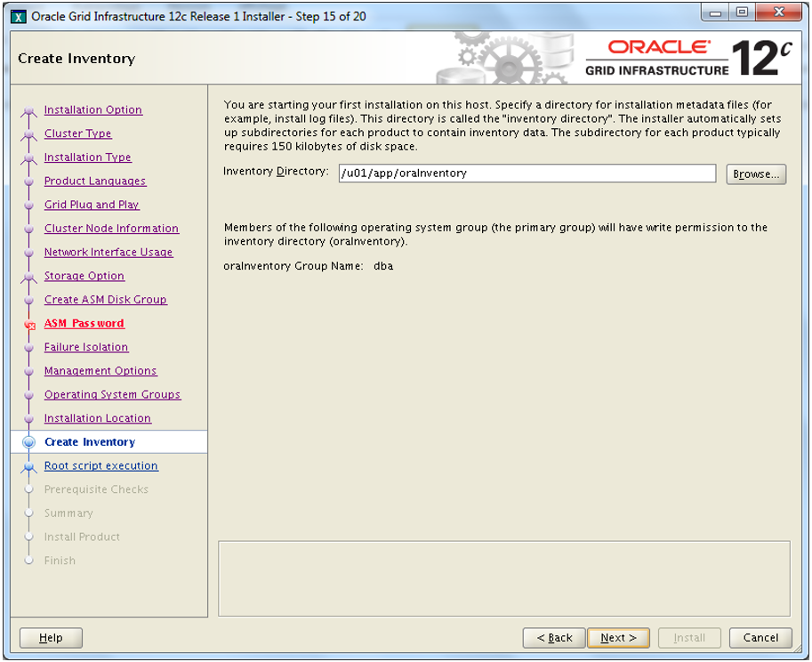Go to the Failure Isolation step

pyautogui.click(x=86, y=347)
